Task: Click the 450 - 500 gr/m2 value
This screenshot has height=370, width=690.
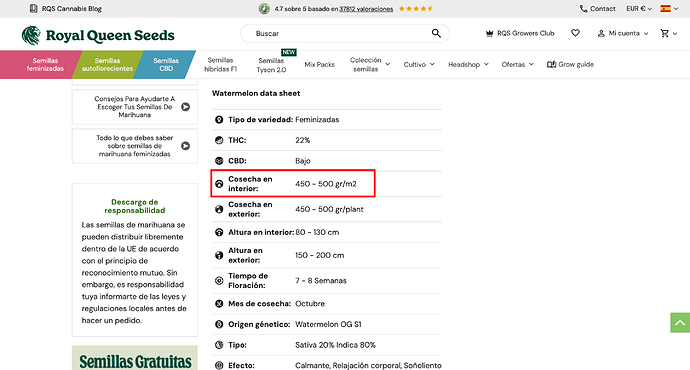Action: (326, 184)
